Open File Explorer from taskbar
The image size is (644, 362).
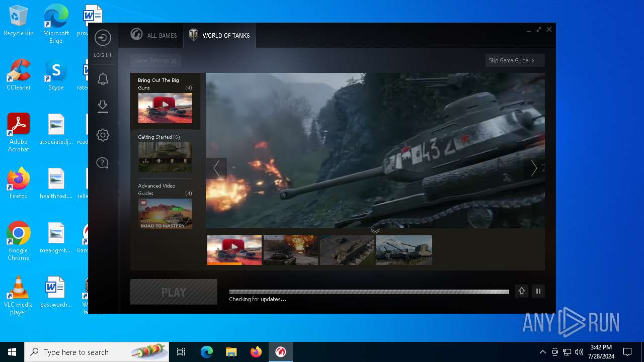[x=231, y=352]
